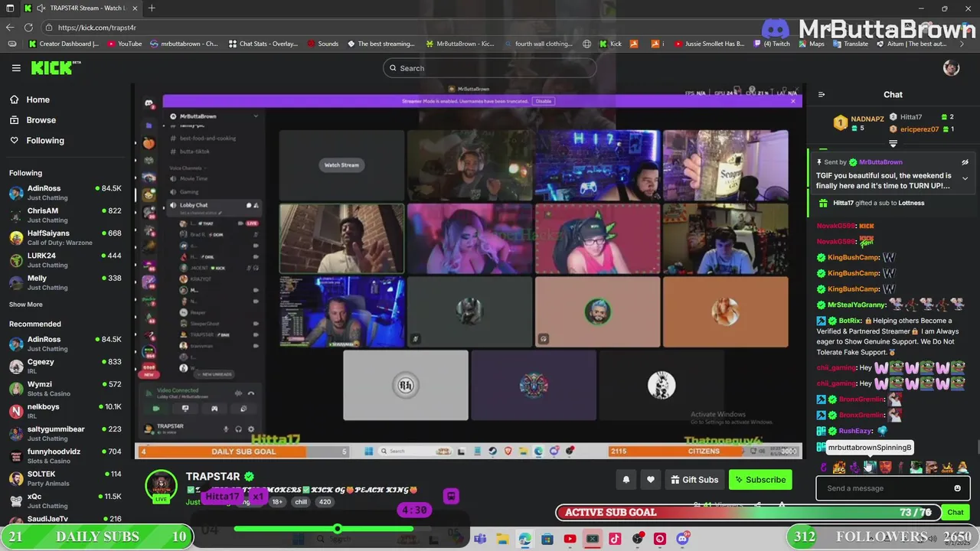Expand the pinned TGIF message
The height and width of the screenshot is (551, 980).
[x=965, y=178]
